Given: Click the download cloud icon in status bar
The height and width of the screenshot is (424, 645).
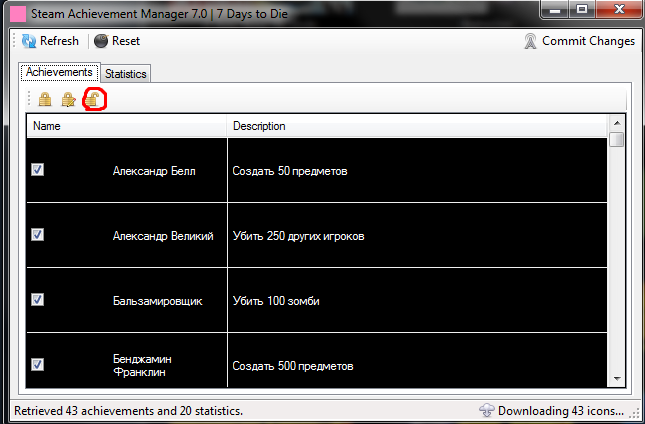Looking at the screenshot, I should click(x=487, y=410).
